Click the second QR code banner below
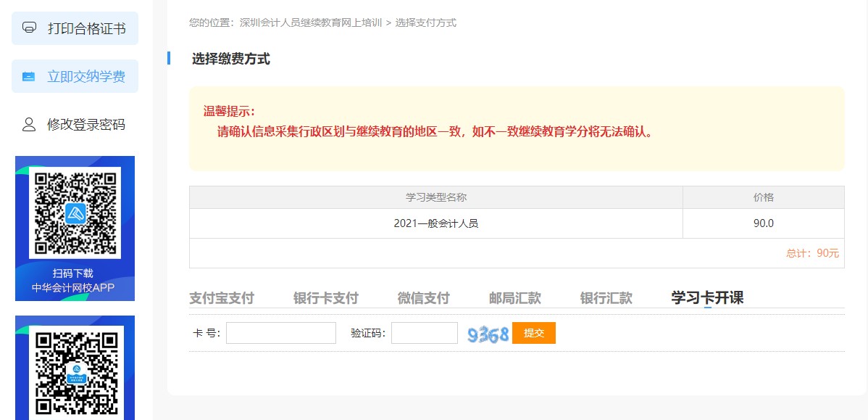The height and width of the screenshot is (420, 868). coord(75,367)
